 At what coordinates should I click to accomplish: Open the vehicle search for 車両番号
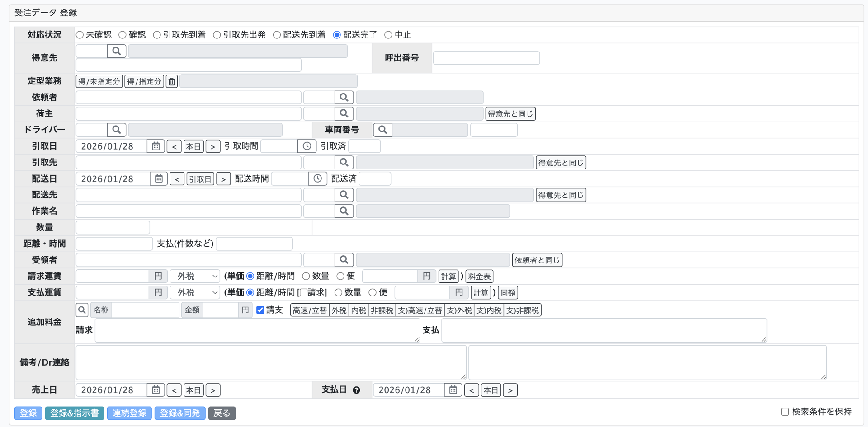point(382,130)
